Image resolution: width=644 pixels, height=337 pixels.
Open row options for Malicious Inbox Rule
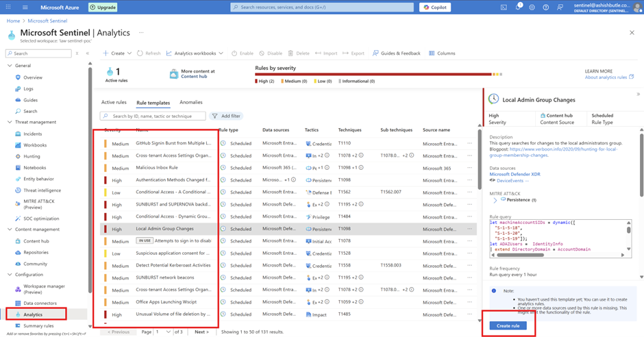point(469,168)
